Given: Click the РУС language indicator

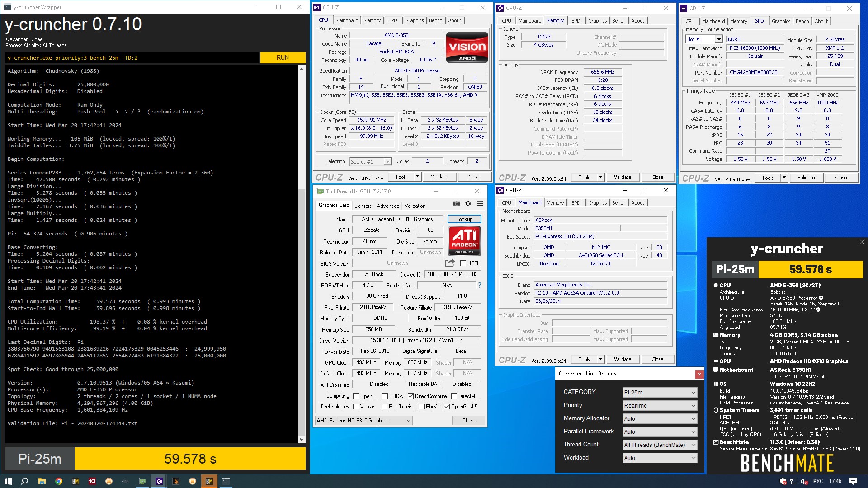Looking at the screenshot, I should (818, 481).
